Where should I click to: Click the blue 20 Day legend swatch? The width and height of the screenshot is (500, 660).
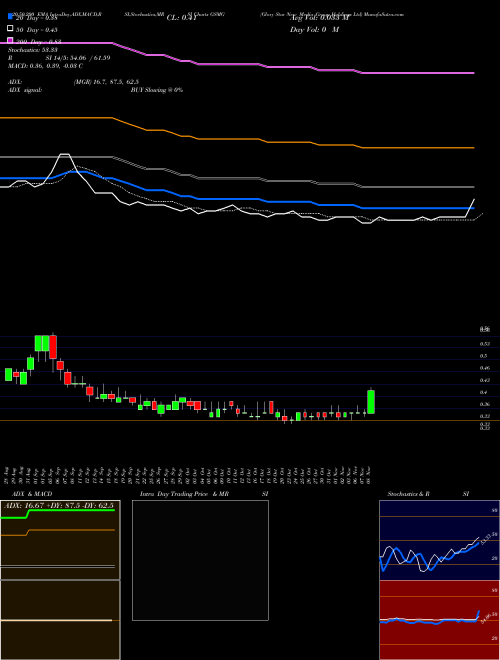tap(11, 17)
